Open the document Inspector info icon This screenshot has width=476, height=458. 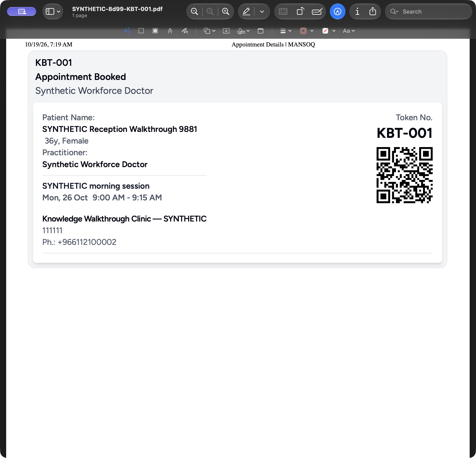pos(357,11)
